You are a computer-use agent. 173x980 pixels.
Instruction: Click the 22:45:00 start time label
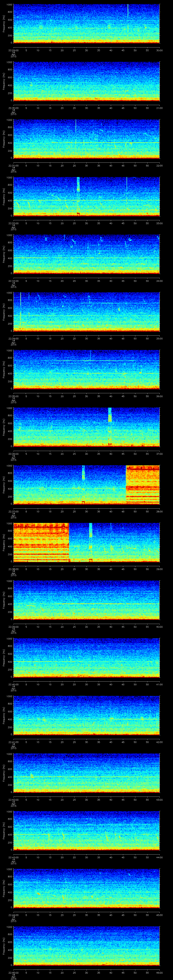pos(13,972)
